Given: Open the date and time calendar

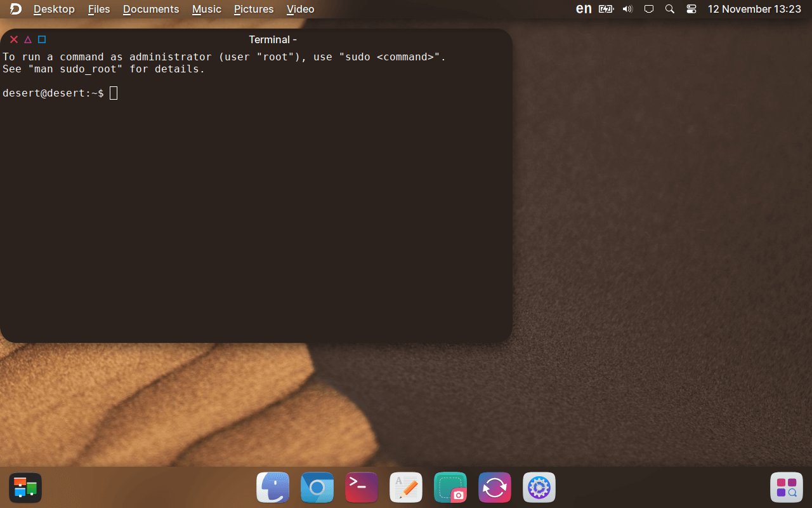Looking at the screenshot, I should (754, 9).
